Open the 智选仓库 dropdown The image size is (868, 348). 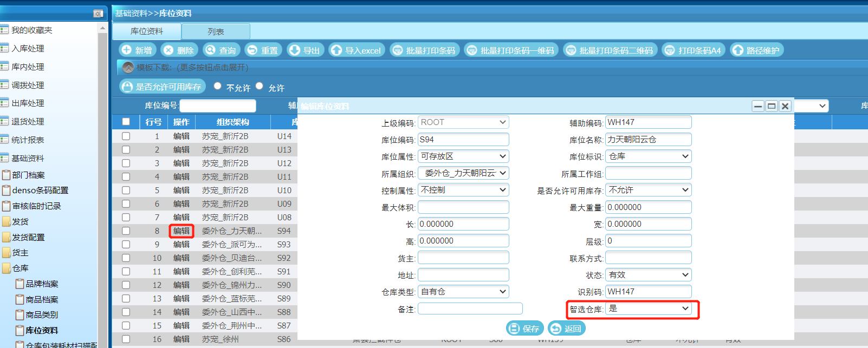point(649,308)
